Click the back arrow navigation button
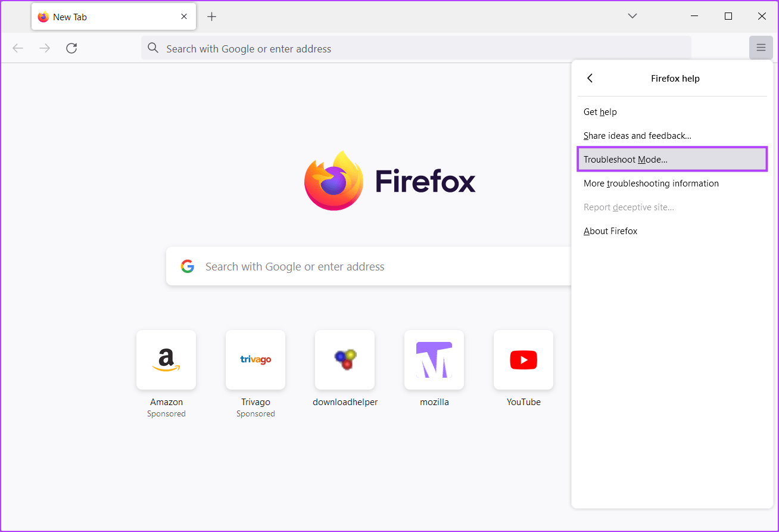 point(18,48)
